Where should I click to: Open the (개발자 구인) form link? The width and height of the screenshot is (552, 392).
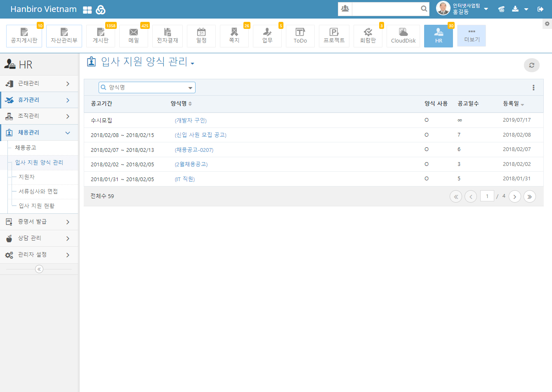click(191, 120)
